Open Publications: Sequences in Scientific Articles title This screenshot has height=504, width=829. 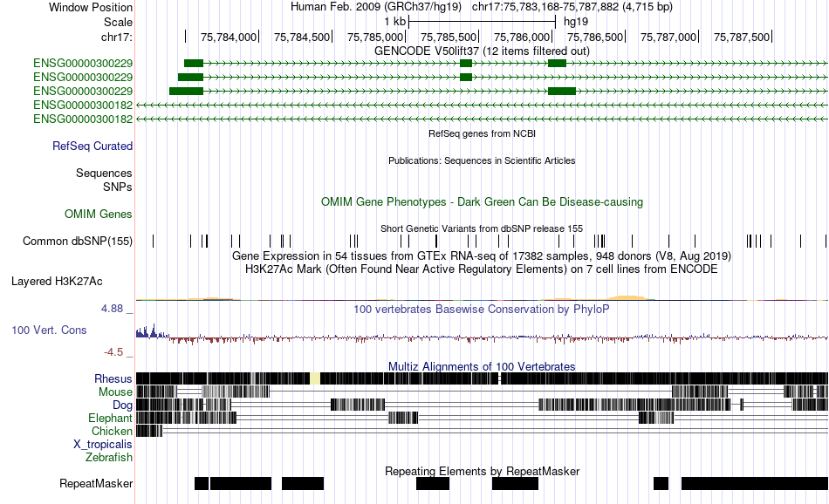[482, 160]
